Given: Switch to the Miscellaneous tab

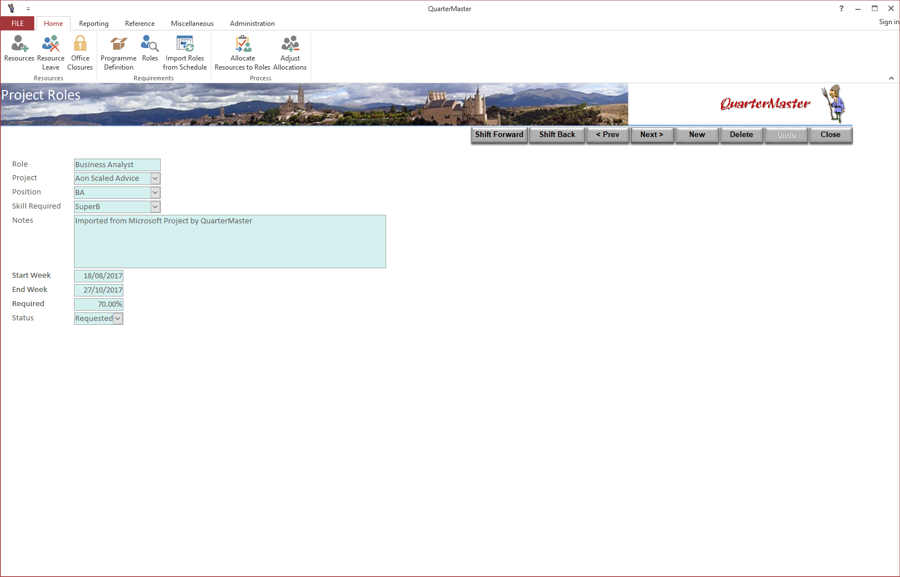Looking at the screenshot, I should pyautogui.click(x=192, y=24).
